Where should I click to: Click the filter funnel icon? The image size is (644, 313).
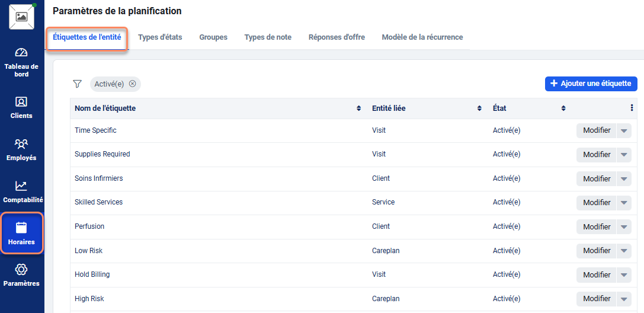pos(77,84)
